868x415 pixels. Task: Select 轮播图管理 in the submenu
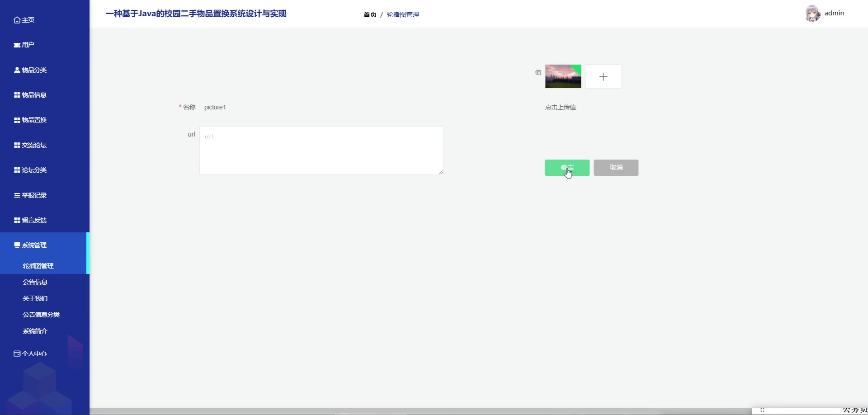tap(44, 266)
